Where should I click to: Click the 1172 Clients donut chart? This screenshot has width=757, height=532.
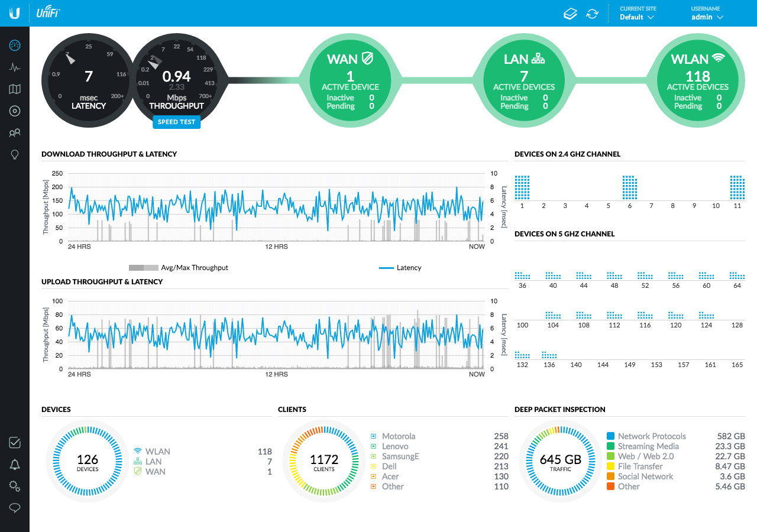point(324,461)
